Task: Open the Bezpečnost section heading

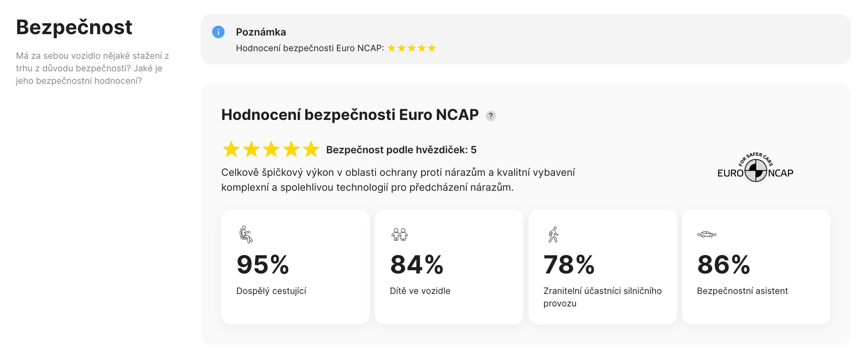Action: click(x=74, y=27)
